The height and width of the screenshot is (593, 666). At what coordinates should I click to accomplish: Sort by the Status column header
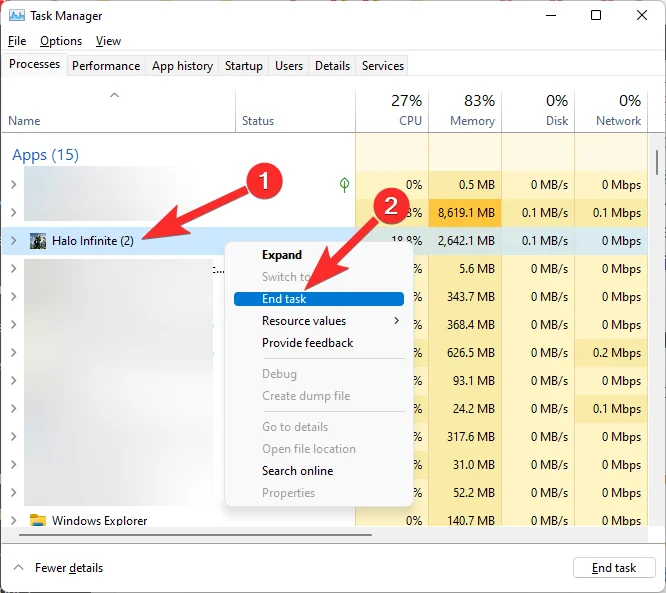(295, 111)
